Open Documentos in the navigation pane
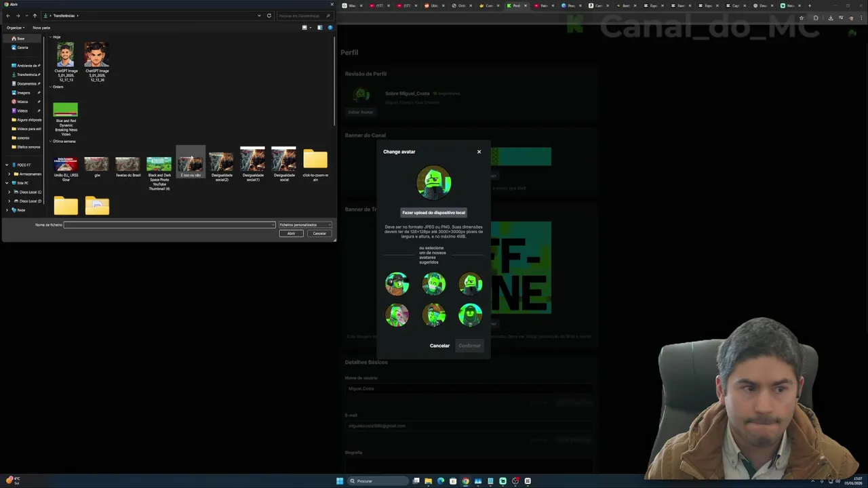This screenshot has height=488, width=868. point(24,83)
